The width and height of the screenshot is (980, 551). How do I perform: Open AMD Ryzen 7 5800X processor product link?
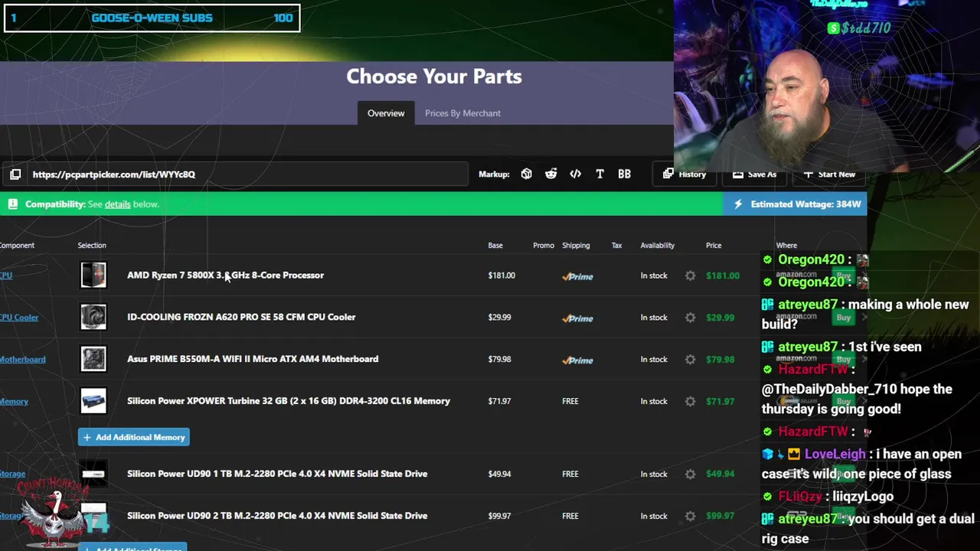225,275
